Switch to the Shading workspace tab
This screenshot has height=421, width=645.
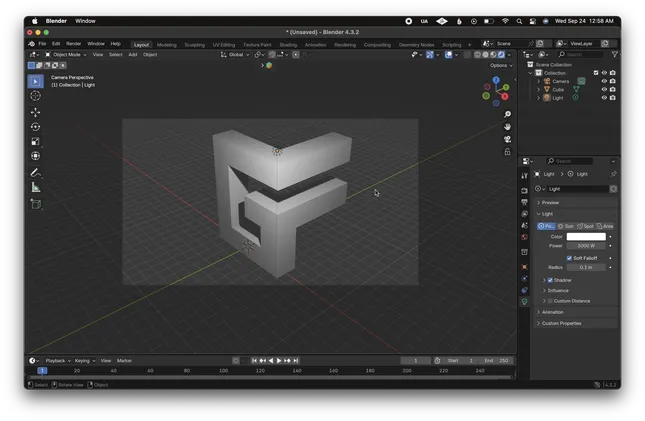tap(288, 45)
